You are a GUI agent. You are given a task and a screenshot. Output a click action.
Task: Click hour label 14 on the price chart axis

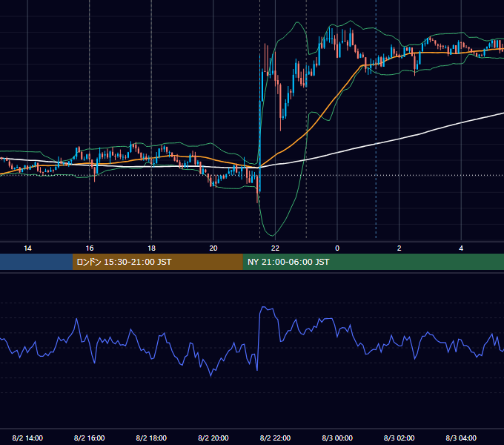tap(27, 248)
